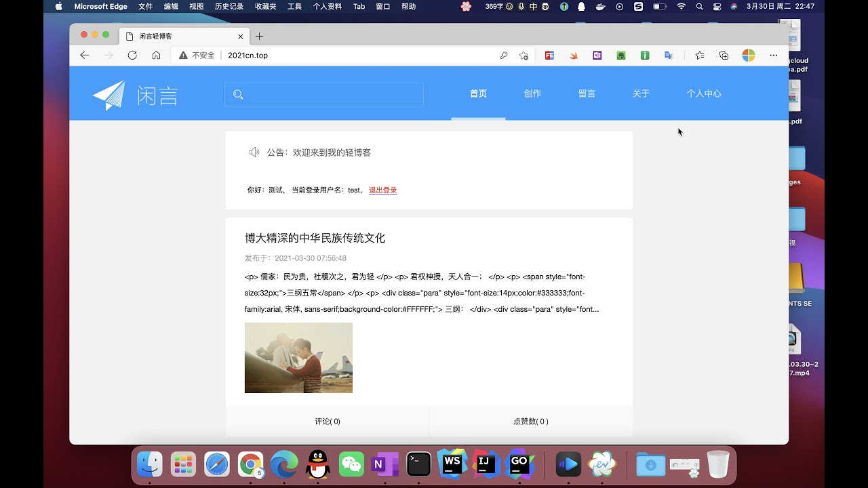Click the 闲言 paper plane logo

(136, 95)
